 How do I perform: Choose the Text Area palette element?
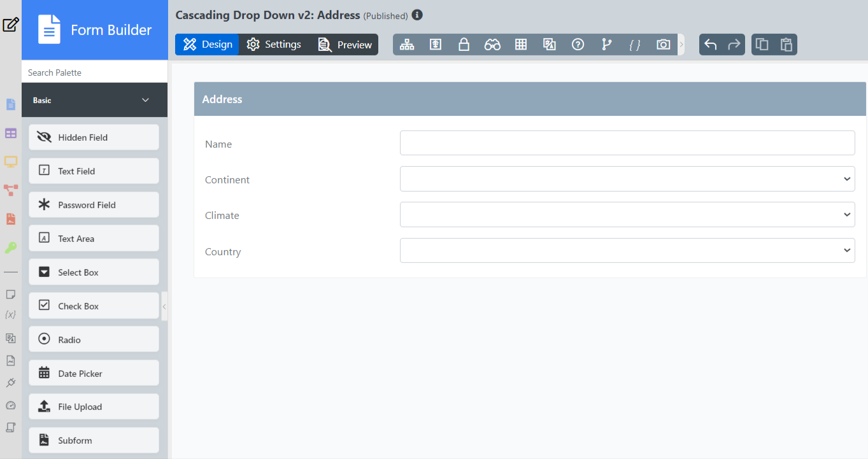tap(94, 239)
